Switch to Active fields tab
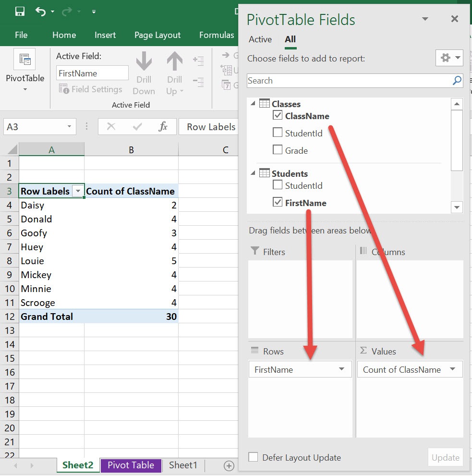This screenshot has height=476, width=472. (x=260, y=39)
